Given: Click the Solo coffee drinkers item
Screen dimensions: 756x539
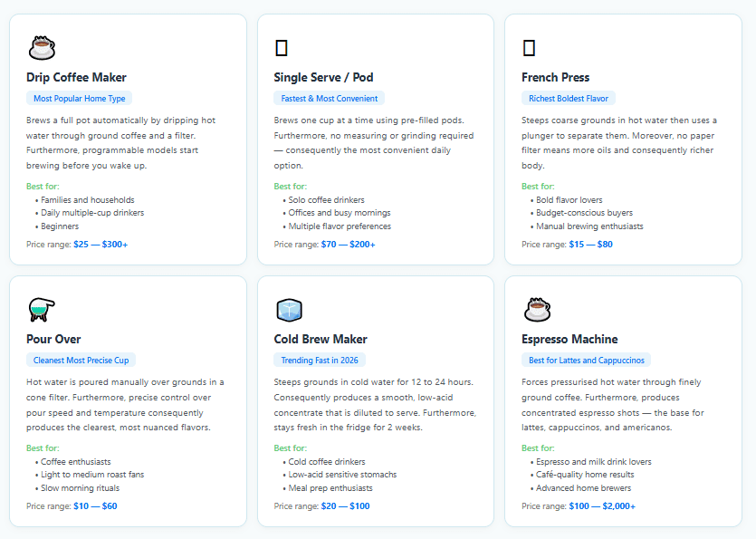Looking at the screenshot, I should 327,200.
